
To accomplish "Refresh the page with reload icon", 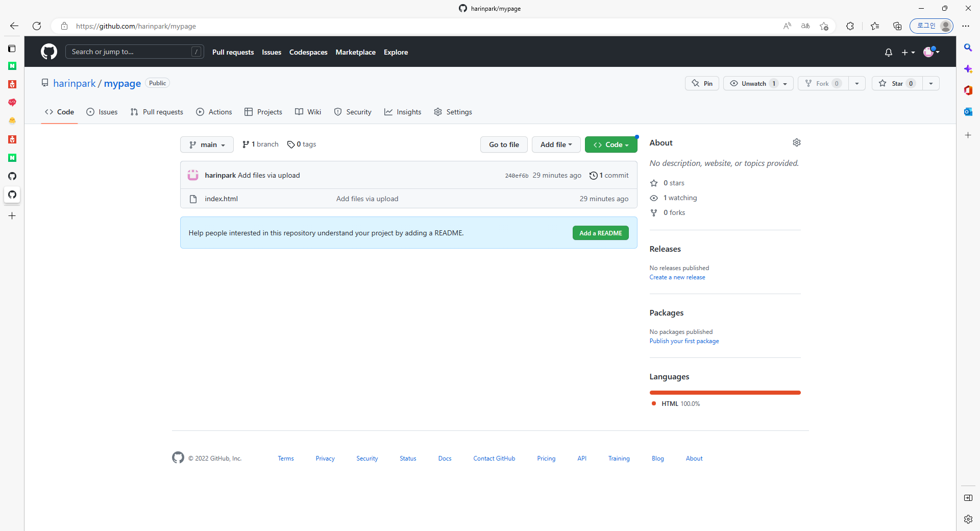I will pyautogui.click(x=37, y=26).
